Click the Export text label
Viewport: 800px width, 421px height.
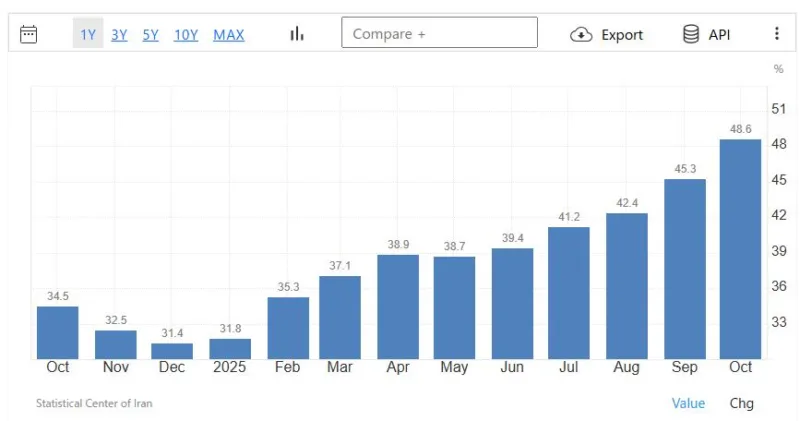[x=621, y=35]
